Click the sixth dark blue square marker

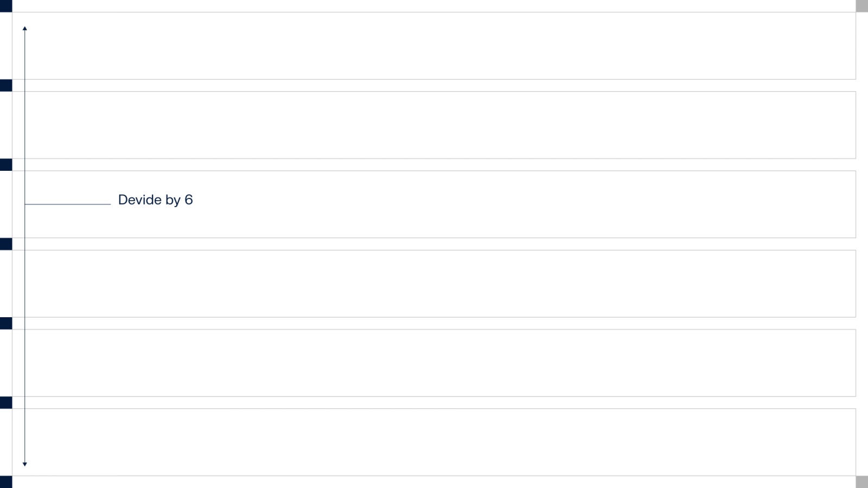(x=6, y=402)
